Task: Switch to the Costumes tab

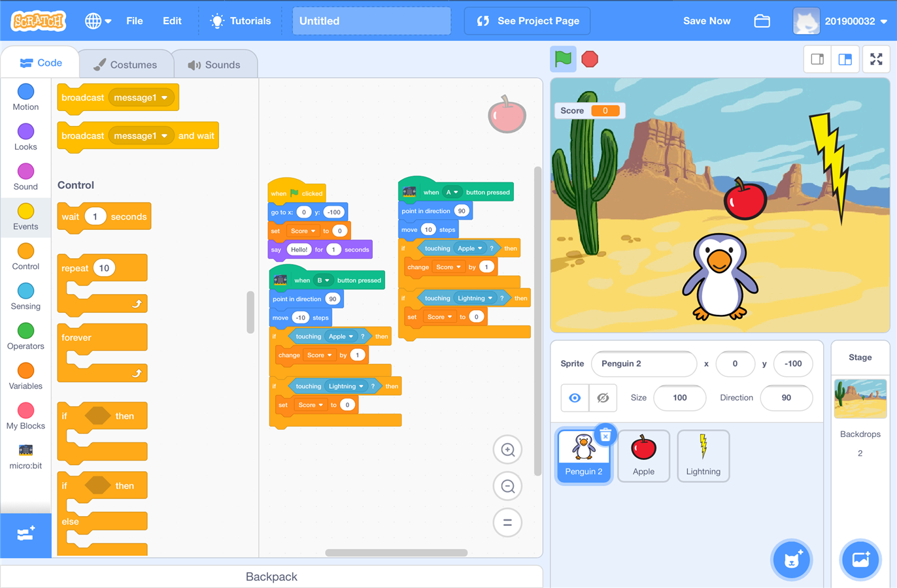Action: tap(126, 65)
